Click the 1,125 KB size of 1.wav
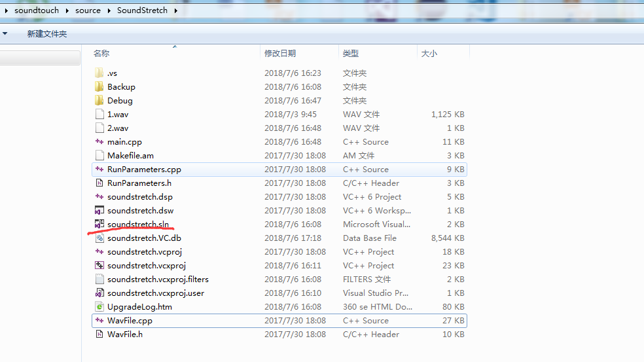This screenshot has height=362, width=644. point(448,114)
